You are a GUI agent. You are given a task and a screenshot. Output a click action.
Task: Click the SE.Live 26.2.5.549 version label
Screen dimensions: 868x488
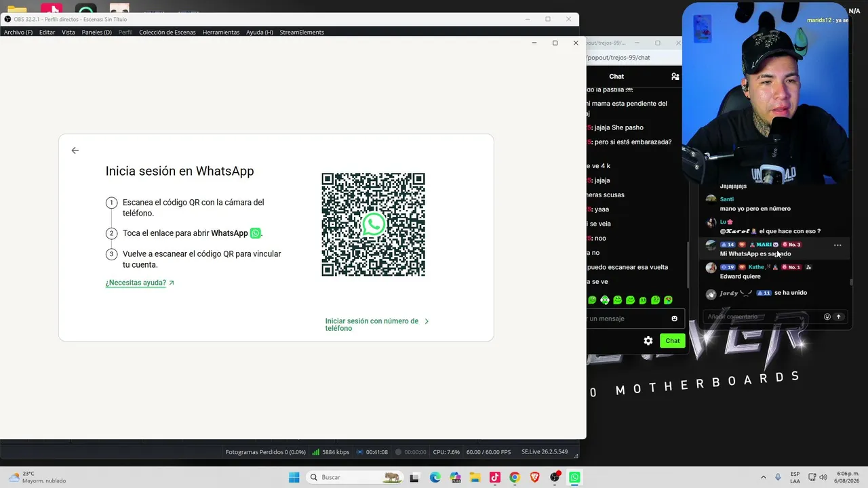545,452
